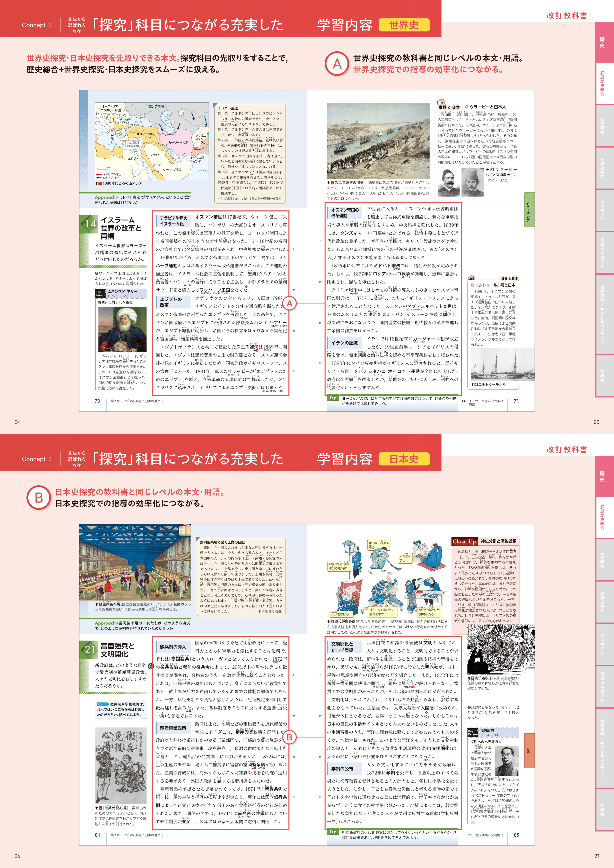Select the circled B icon beside 日本史探究の教科書 heading
The width and height of the screenshot is (614, 868).
point(39,498)
